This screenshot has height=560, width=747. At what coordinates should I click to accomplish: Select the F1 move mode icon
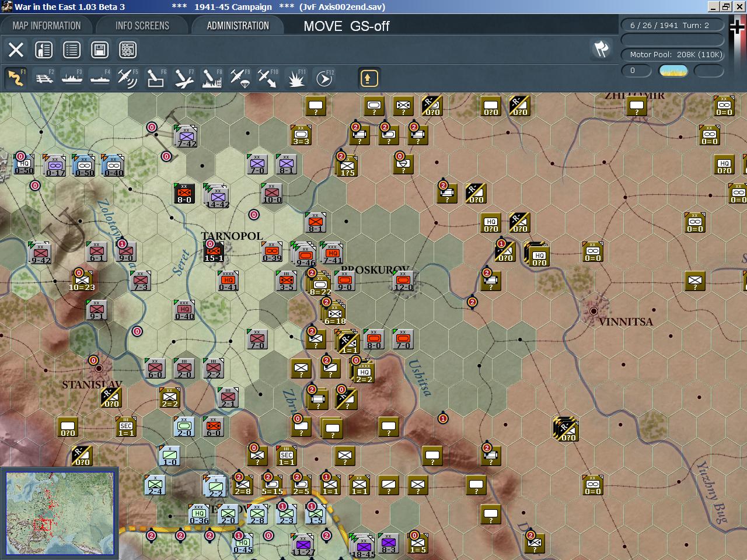click(16, 78)
